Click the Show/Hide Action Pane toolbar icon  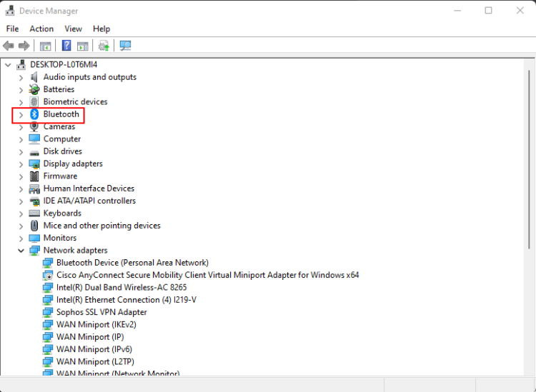pos(82,46)
